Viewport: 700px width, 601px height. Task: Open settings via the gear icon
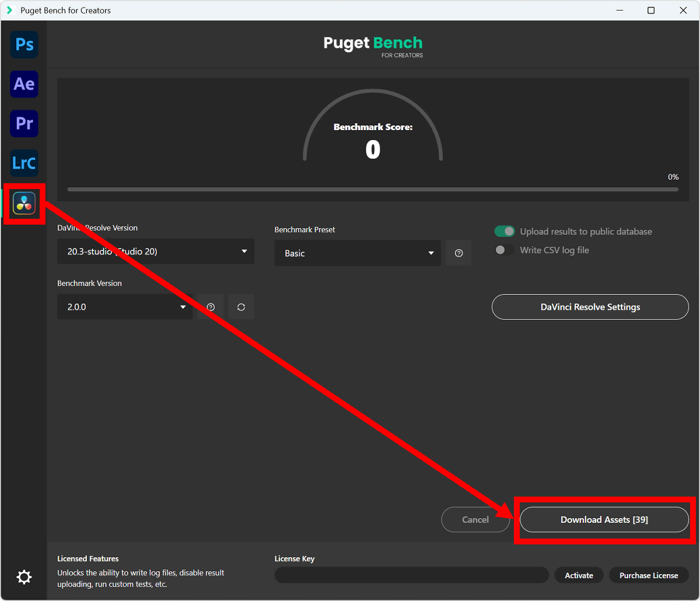[x=24, y=577]
